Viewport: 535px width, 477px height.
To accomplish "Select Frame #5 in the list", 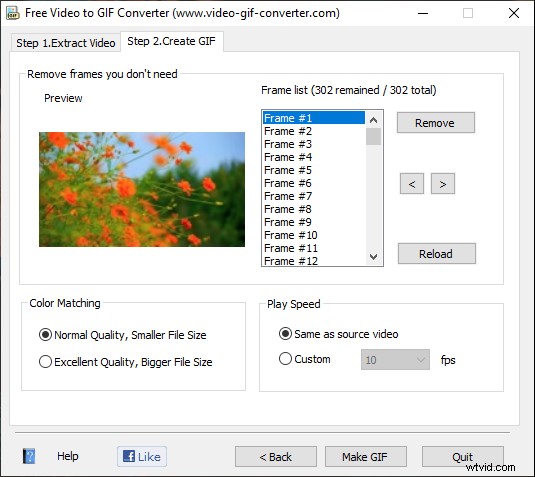I will 314,170.
